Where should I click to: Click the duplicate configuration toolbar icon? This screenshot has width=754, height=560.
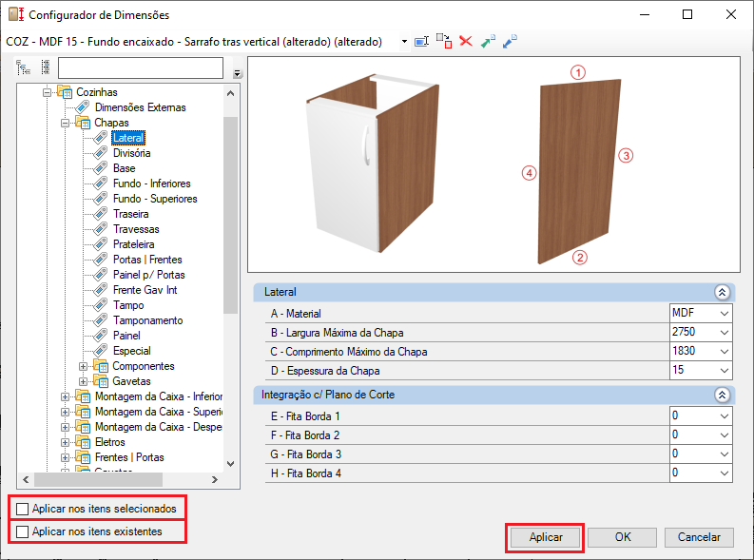point(444,41)
